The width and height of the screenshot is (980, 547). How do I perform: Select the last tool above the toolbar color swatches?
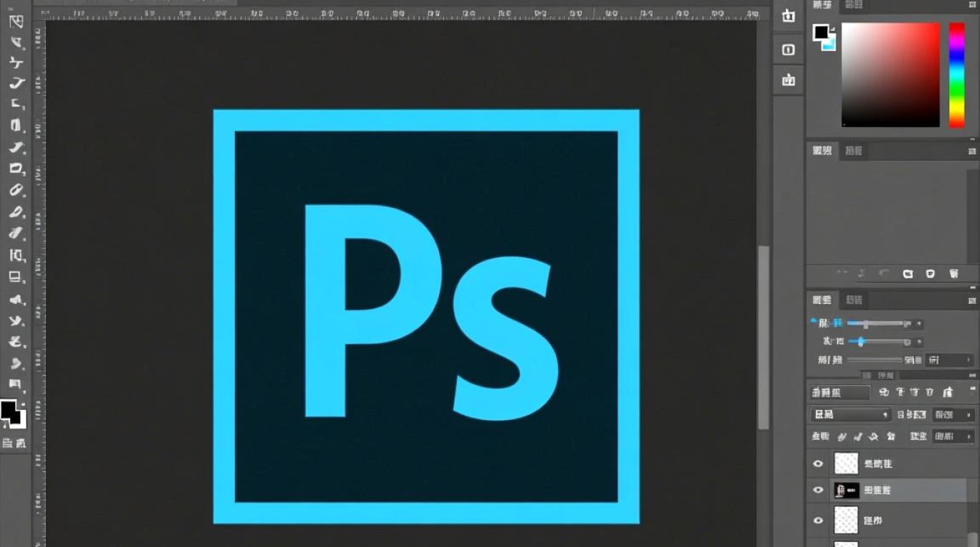(15, 384)
